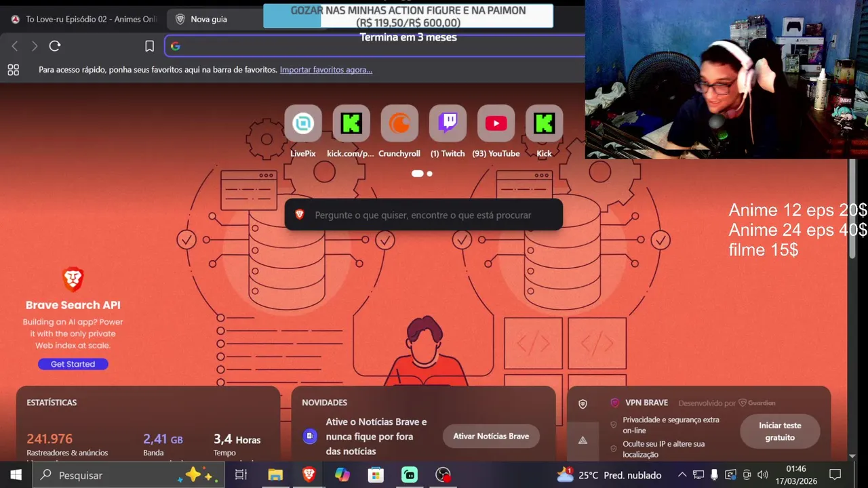Click the ESTATÍSTICAS heading
The height and width of the screenshot is (488, 868).
point(52,403)
